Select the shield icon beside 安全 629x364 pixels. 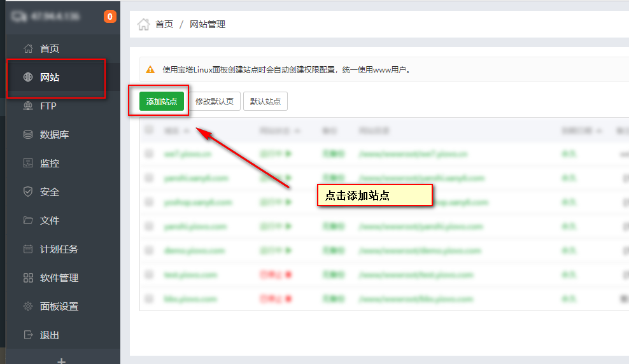[28, 192]
